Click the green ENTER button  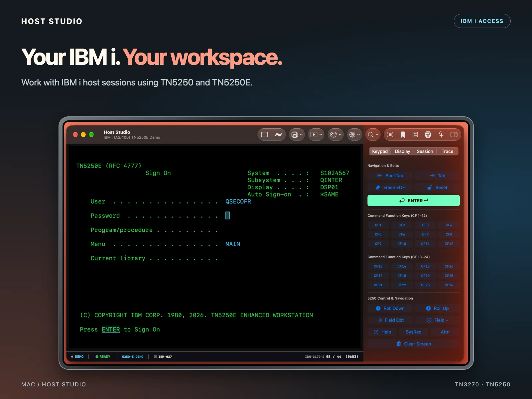[414, 200]
